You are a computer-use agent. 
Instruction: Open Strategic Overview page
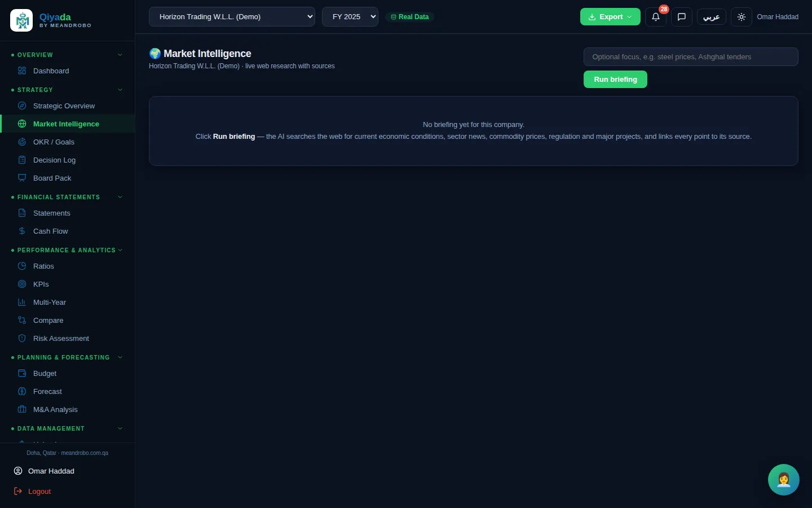pos(68,106)
